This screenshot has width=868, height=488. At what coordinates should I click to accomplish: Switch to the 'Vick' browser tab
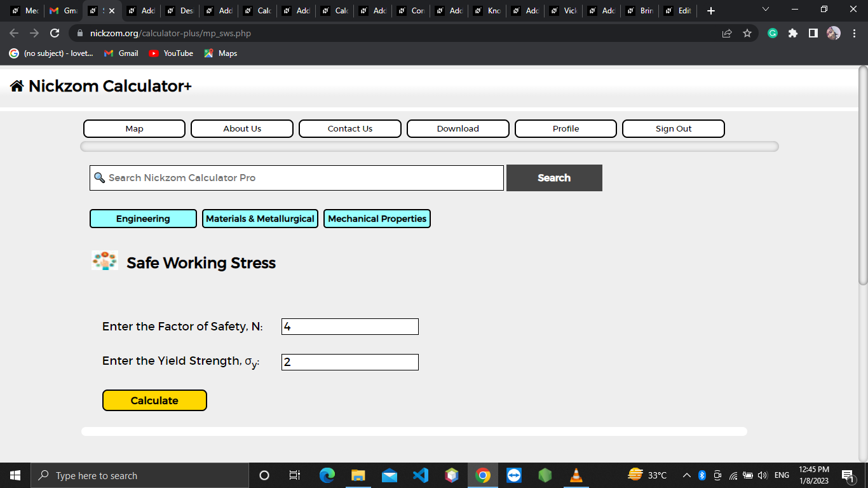point(564,11)
